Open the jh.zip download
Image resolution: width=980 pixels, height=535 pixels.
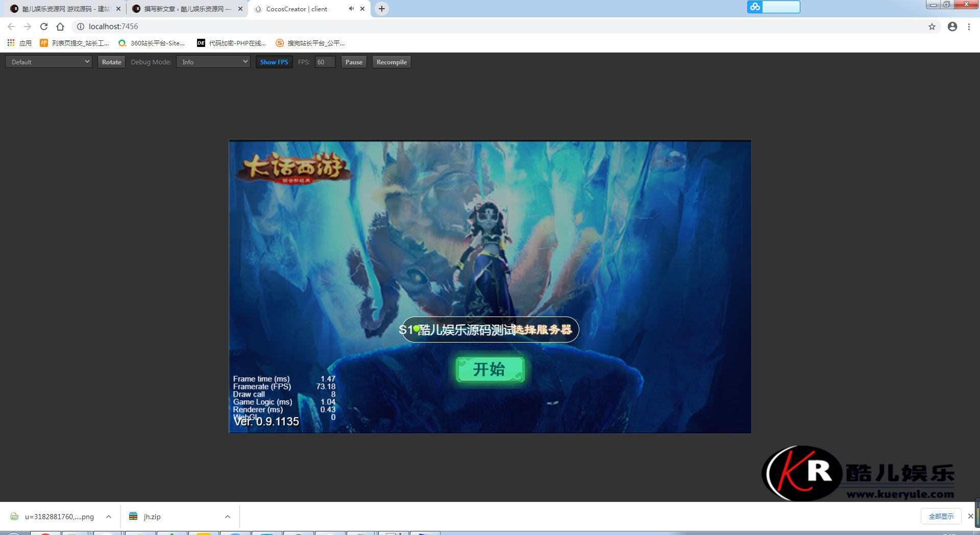[x=152, y=517]
